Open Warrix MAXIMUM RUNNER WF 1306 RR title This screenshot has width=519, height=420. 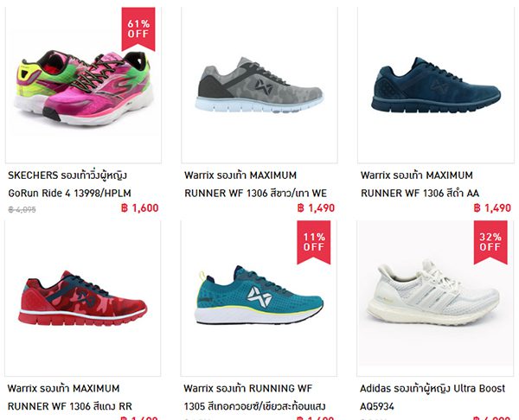tap(70, 397)
